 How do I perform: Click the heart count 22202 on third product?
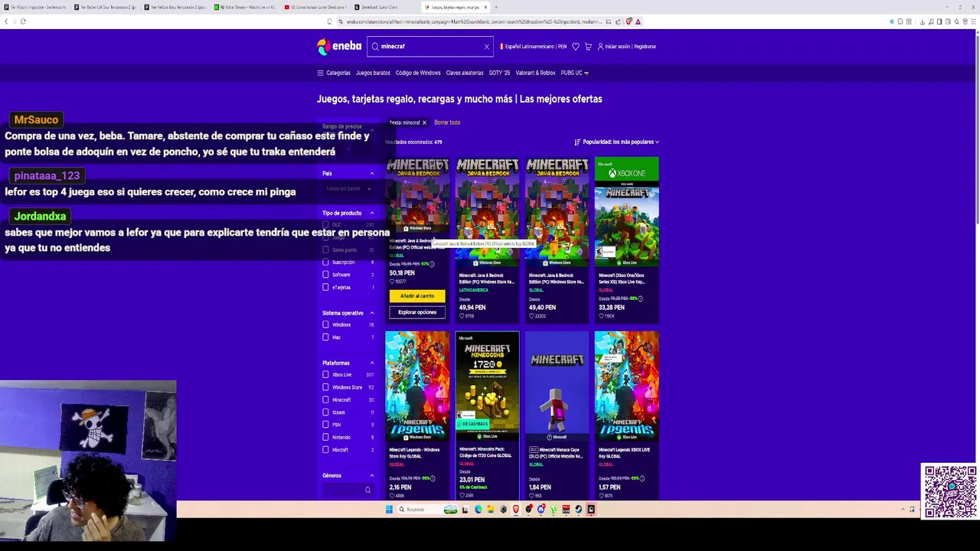click(537, 316)
